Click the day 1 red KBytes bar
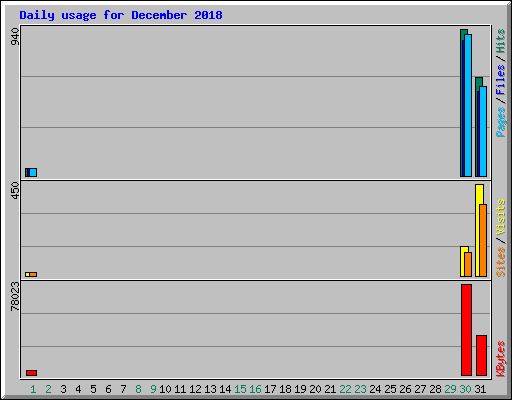The image size is (512, 400). pyautogui.click(x=31, y=373)
